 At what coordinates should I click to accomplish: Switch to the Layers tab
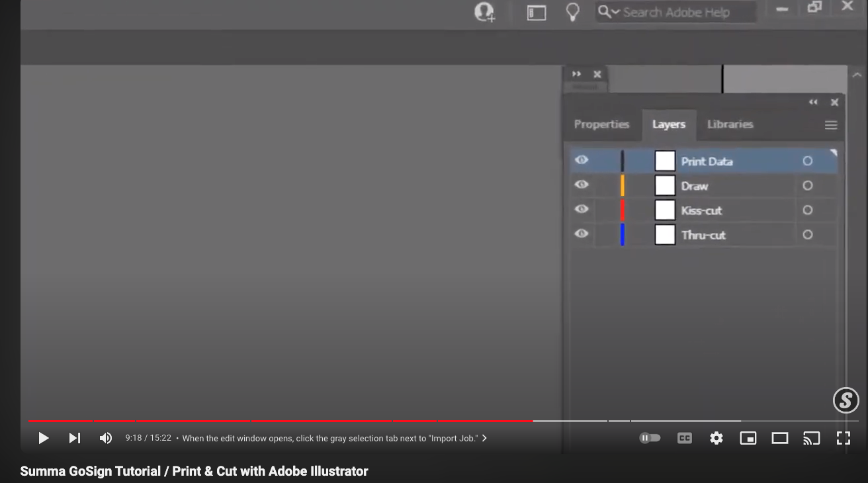(669, 124)
